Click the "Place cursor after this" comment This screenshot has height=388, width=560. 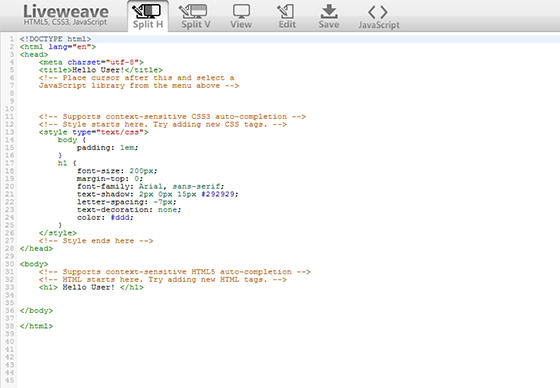[136, 78]
